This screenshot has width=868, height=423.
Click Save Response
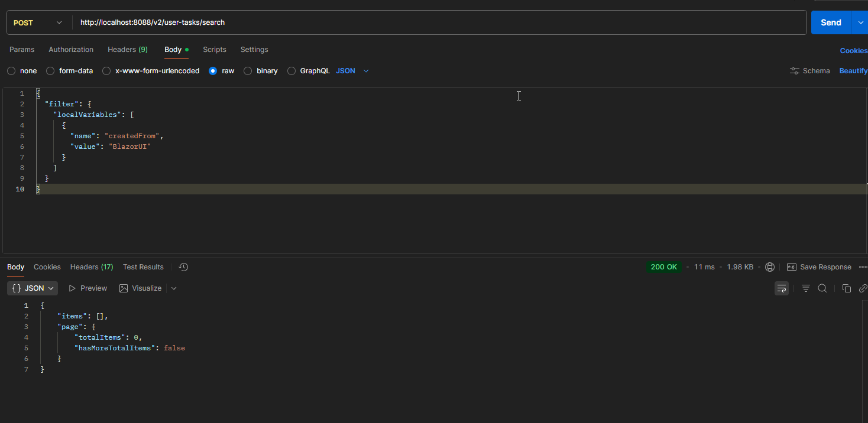pos(819,267)
